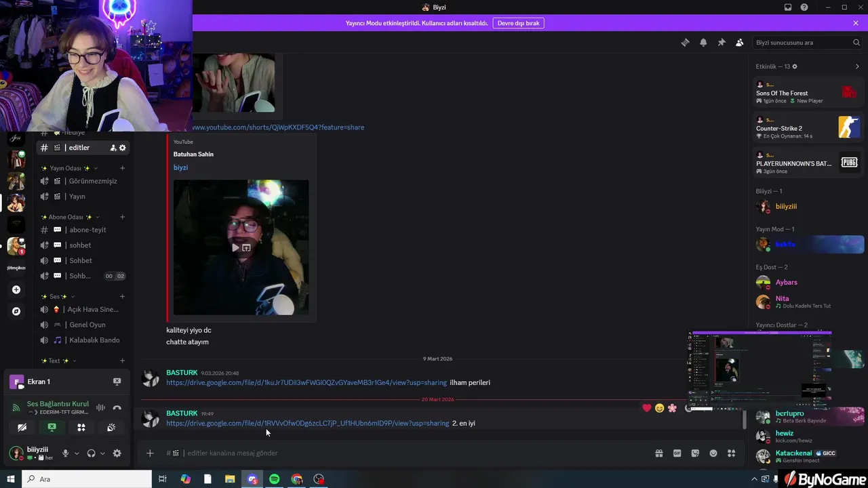
Task: Join the Genel Oyun voice channel
Action: pos(83,325)
